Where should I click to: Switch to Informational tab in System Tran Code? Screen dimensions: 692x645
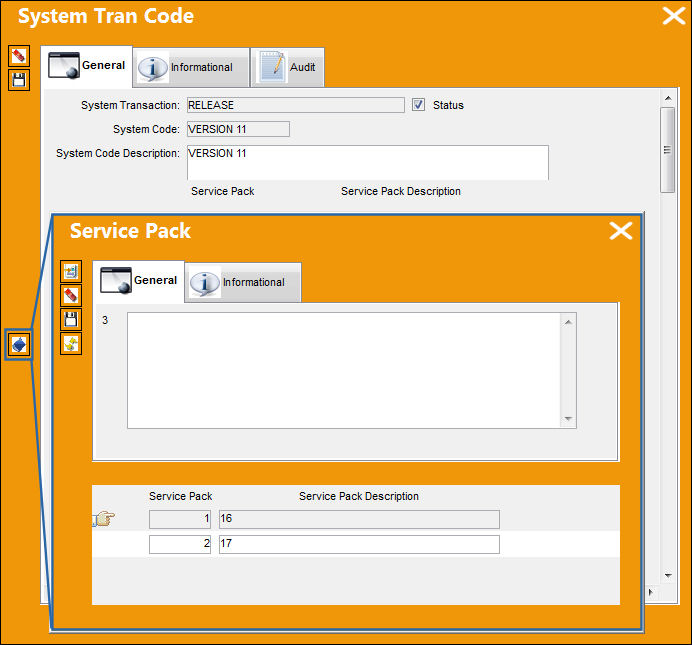tap(191, 68)
